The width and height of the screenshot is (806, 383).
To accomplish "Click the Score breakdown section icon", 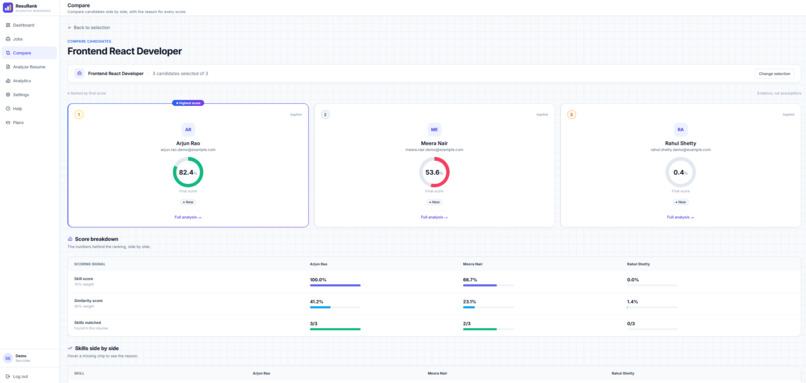I will [x=70, y=239].
